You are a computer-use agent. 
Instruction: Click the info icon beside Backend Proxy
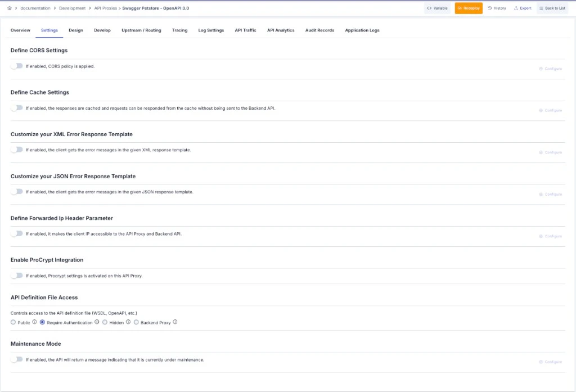pyautogui.click(x=175, y=322)
